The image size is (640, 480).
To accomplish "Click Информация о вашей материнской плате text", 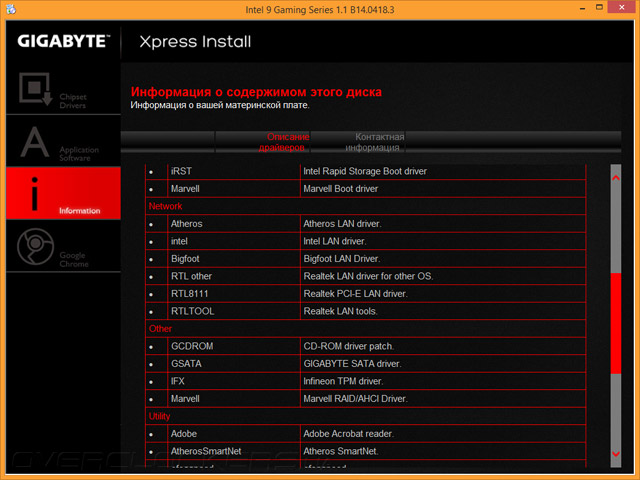I will click(220, 105).
